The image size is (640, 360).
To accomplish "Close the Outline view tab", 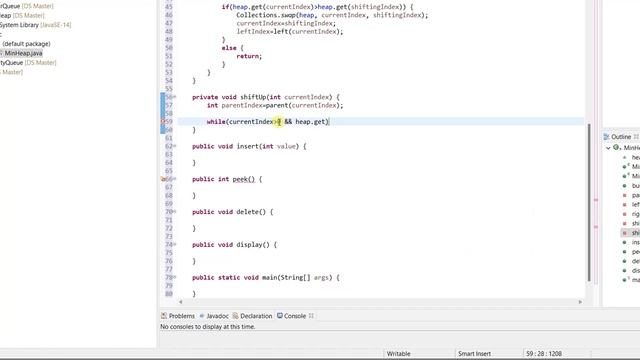I will (x=636, y=137).
